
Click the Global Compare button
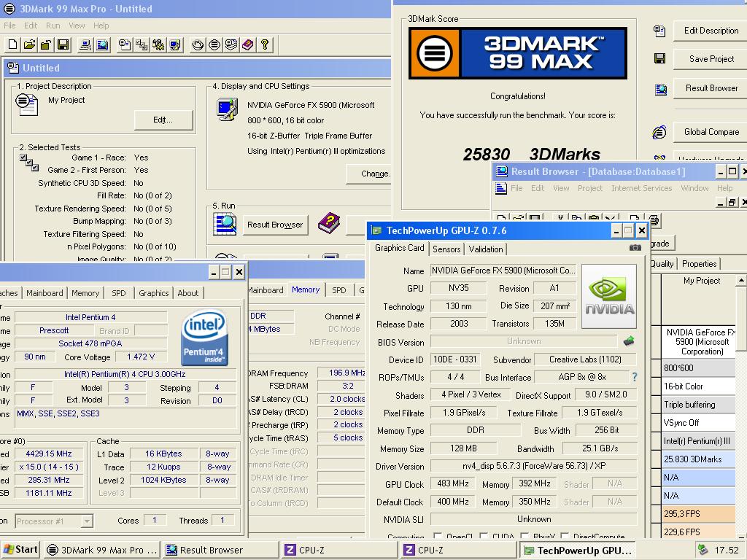tap(711, 132)
